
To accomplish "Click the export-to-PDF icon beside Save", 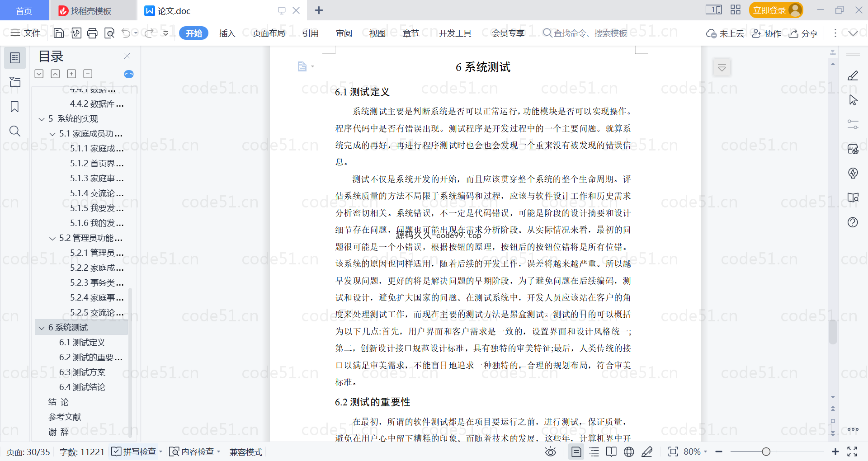I will (x=76, y=33).
